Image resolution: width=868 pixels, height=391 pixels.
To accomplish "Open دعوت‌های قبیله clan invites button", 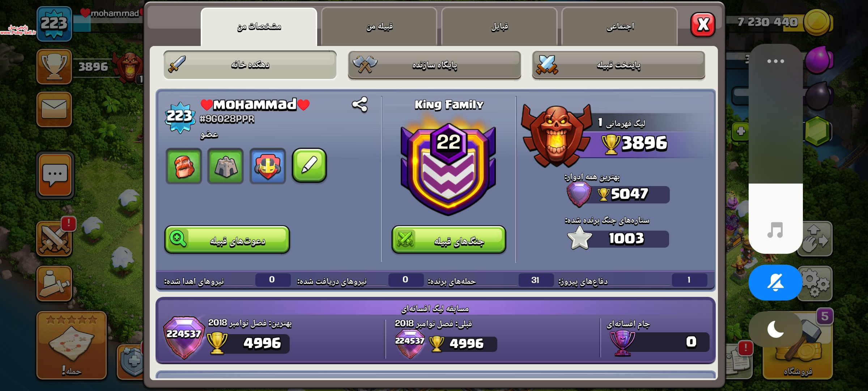I will [x=227, y=240].
